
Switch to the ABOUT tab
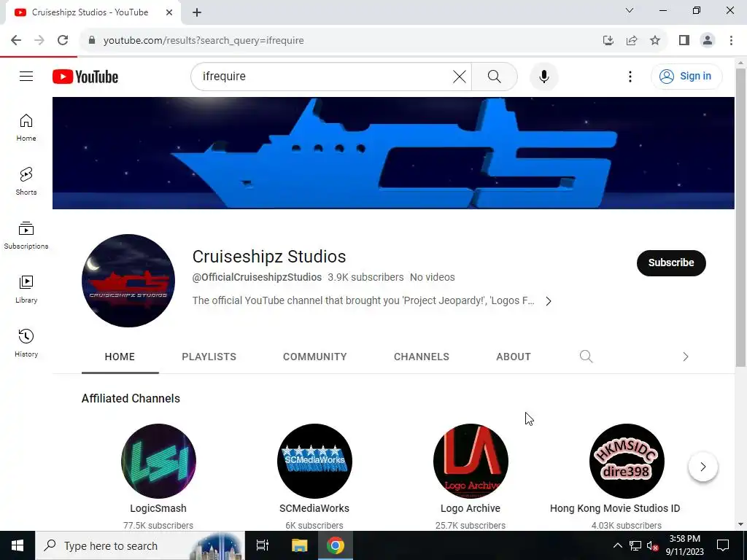[514, 356]
